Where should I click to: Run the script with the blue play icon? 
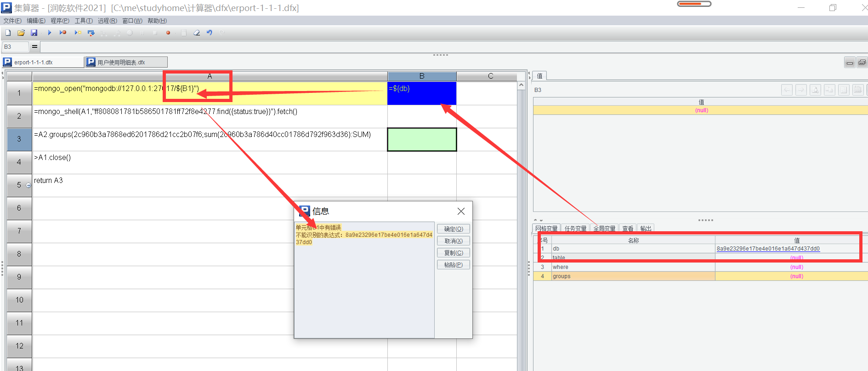pos(50,33)
